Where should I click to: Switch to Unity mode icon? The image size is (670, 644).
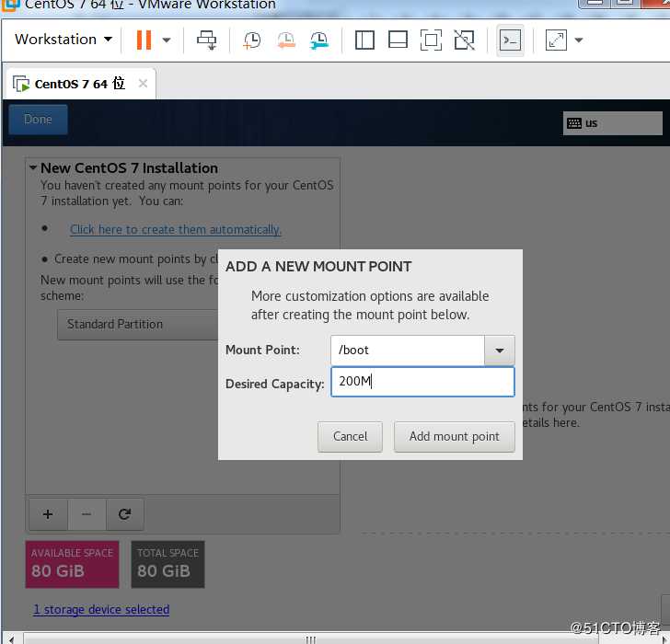pos(465,40)
